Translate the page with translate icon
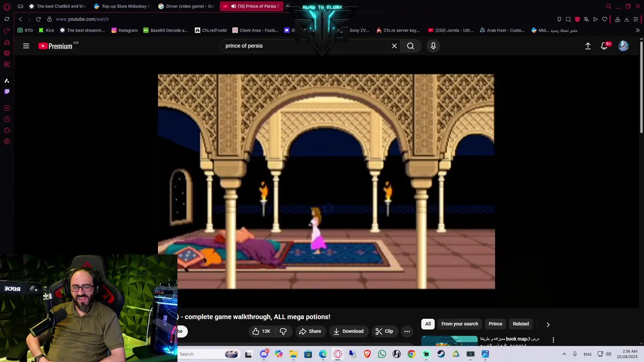Viewport: 644px width, 362px height. click(x=586, y=19)
